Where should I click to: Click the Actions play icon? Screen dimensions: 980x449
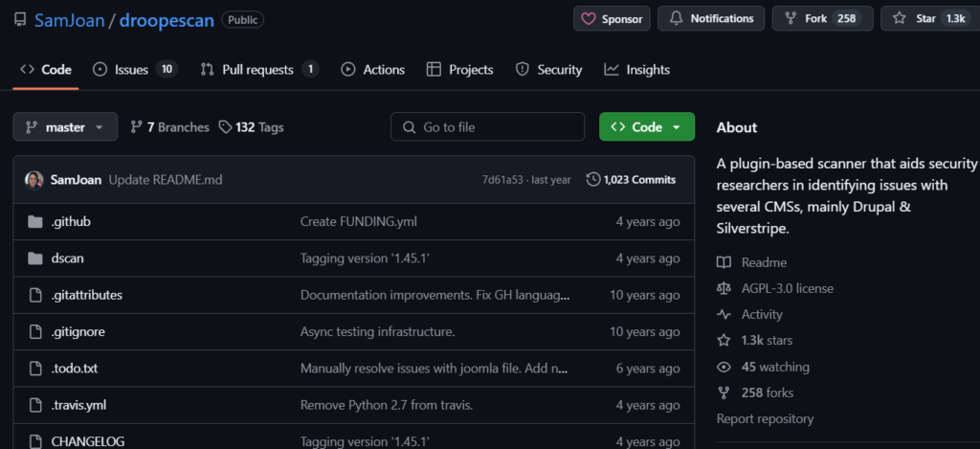tap(348, 70)
